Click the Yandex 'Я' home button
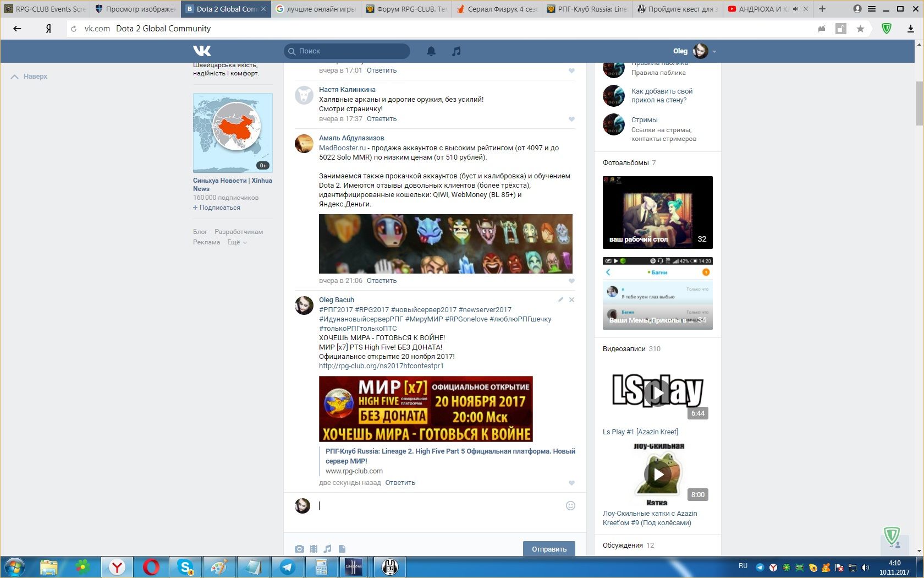Image resolution: width=924 pixels, height=578 pixels. pyautogui.click(x=48, y=29)
